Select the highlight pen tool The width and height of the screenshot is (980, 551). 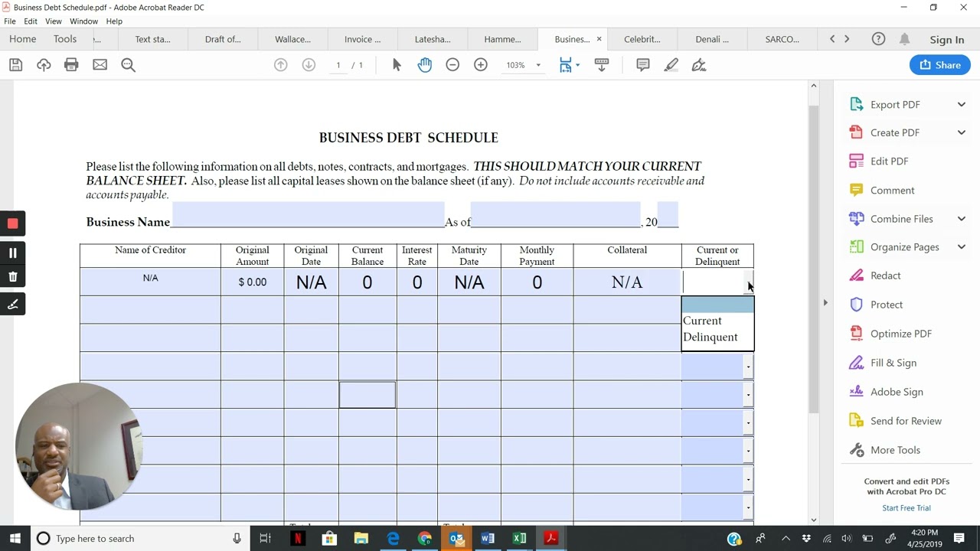(671, 65)
